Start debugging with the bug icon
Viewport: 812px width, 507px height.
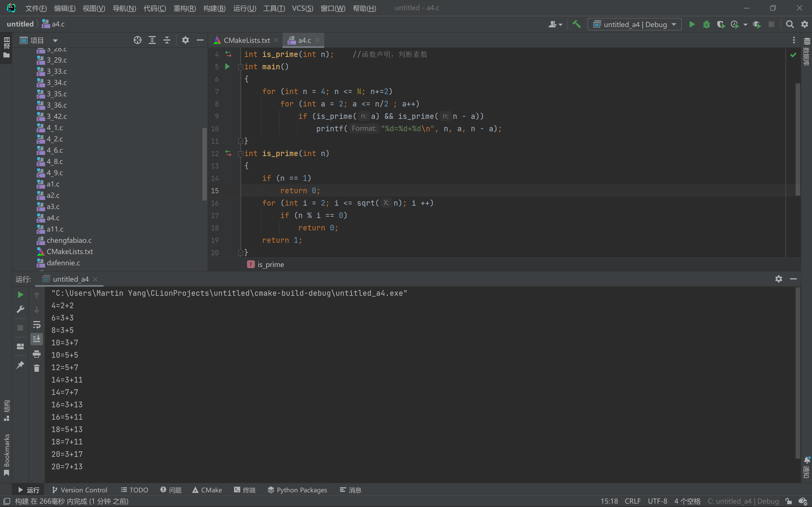click(706, 24)
